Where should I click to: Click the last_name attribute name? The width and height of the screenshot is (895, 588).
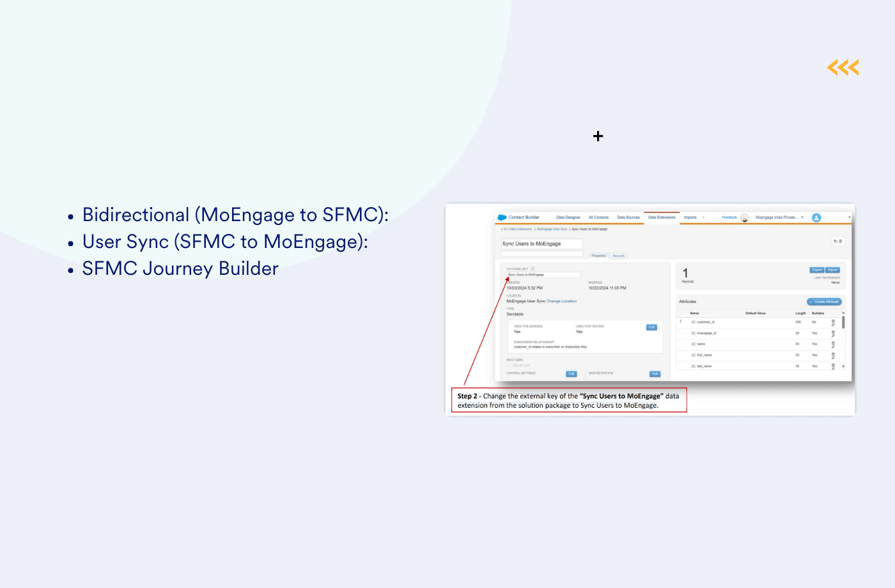704,366
